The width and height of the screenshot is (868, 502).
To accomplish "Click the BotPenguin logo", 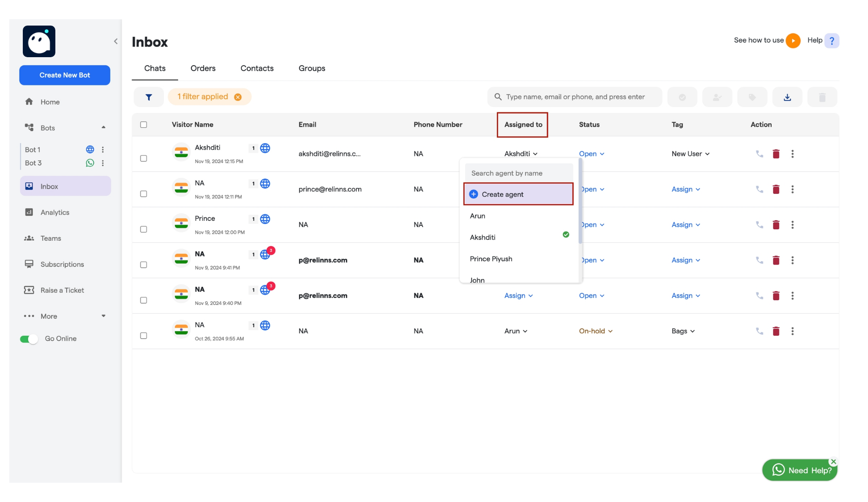I will (x=39, y=41).
